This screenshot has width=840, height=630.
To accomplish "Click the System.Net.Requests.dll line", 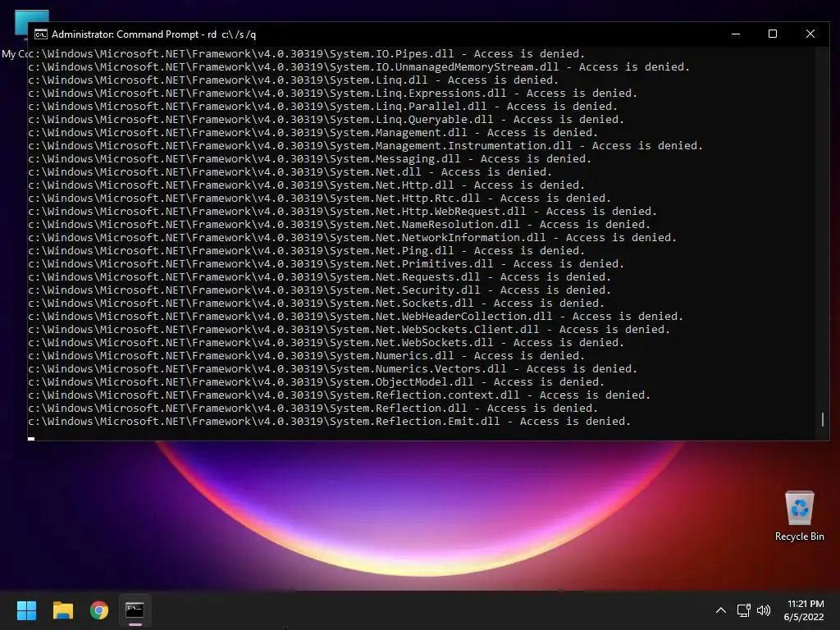I will (320, 277).
